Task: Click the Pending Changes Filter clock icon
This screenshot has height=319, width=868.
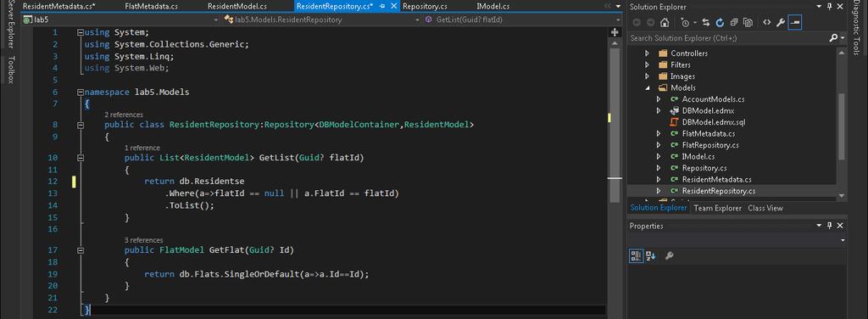Action: point(685,23)
